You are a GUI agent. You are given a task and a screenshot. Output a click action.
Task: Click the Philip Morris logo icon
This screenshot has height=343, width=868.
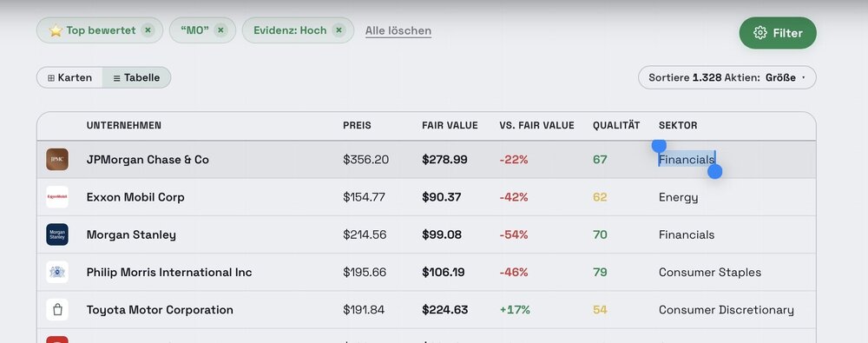click(x=57, y=272)
